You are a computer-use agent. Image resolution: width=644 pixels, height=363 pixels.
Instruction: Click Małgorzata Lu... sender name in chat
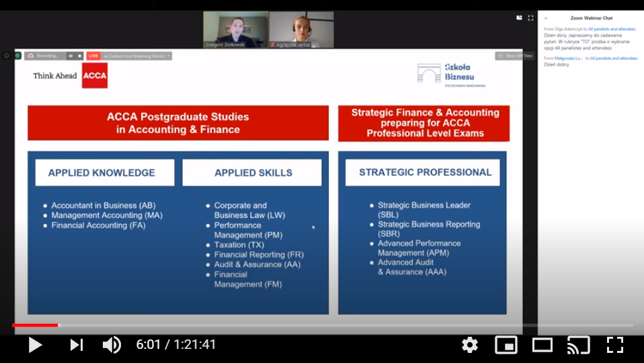569,58
